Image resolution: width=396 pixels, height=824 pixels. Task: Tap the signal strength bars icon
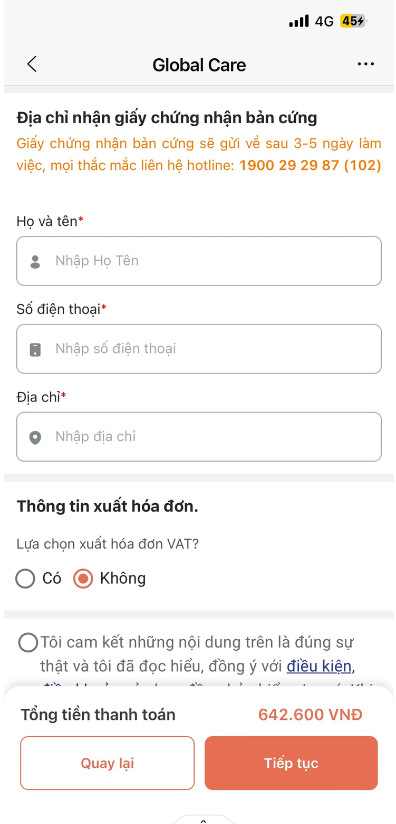(299, 22)
